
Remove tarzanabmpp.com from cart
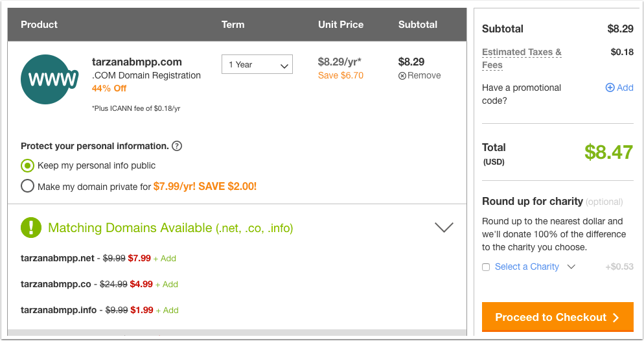pos(420,75)
